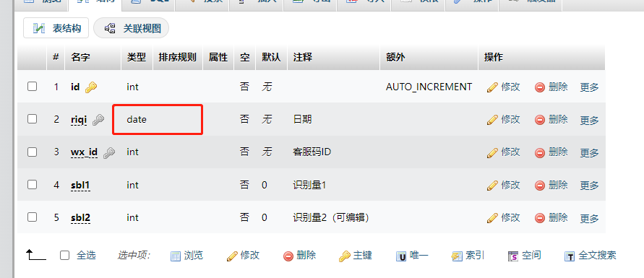Click 修改 pencil icon in wx_id row
The width and height of the screenshot is (644, 278).
(x=492, y=152)
